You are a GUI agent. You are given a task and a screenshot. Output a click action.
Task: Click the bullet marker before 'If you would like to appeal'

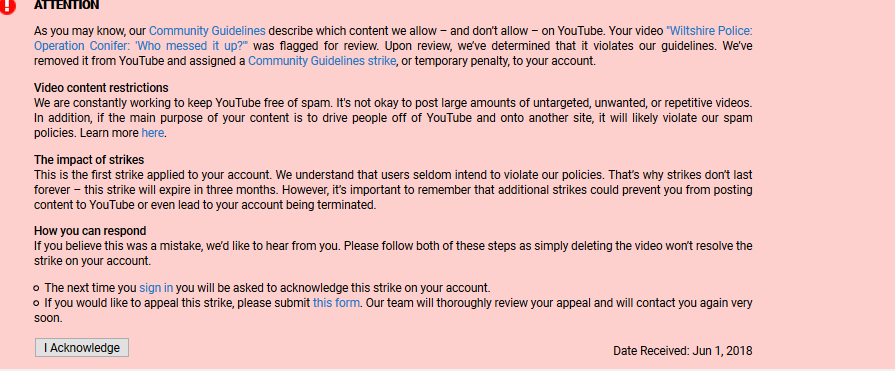(x=37, y=303)
